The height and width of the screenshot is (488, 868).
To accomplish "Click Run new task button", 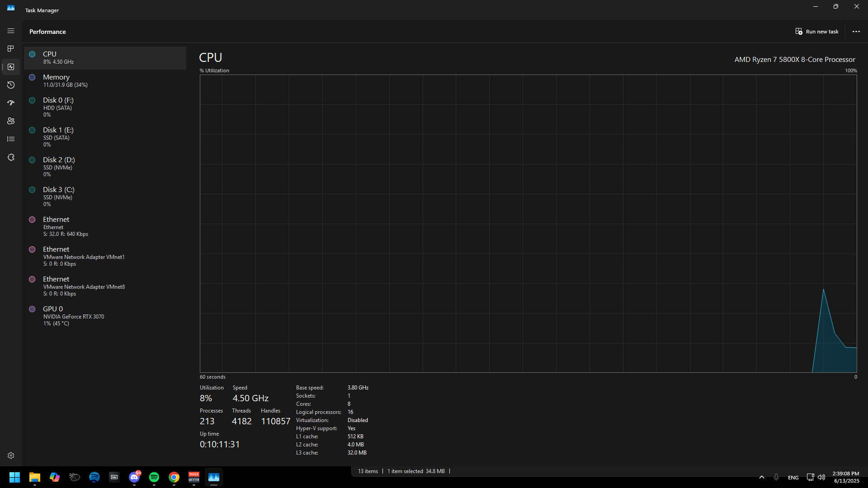I will point(817,32).
